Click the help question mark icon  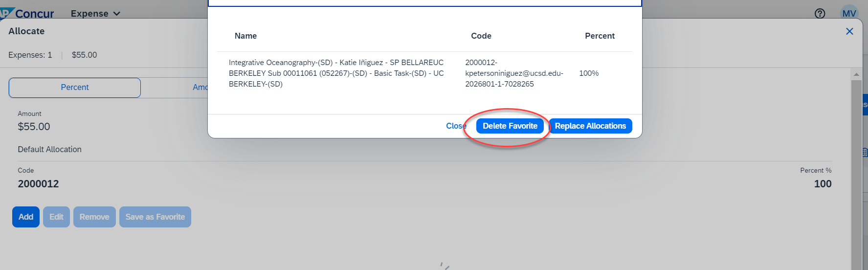(x=820, y=14)
